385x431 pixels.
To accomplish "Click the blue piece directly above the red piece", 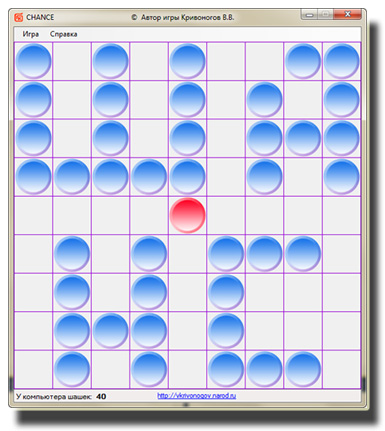I will click(187, 176).
